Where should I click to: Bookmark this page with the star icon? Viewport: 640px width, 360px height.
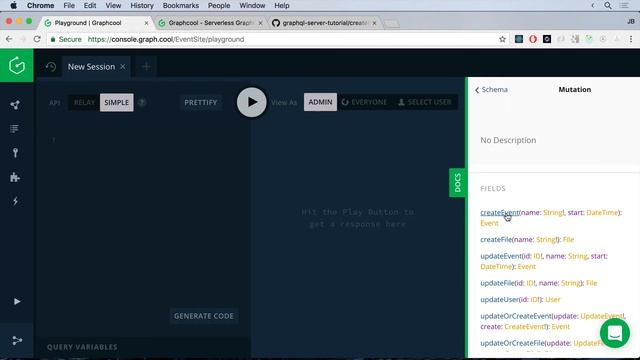(x=502, y=39)
